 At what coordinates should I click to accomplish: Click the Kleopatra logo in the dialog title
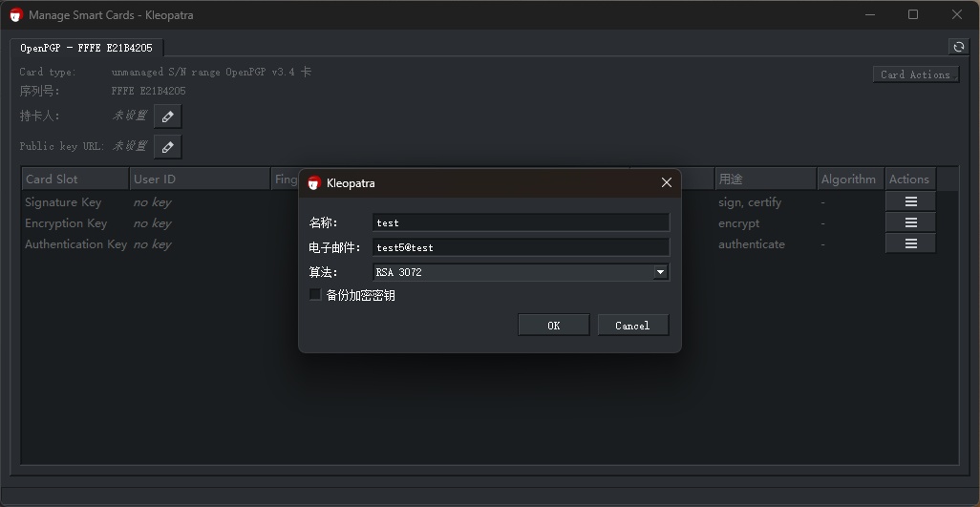point(313,183)
